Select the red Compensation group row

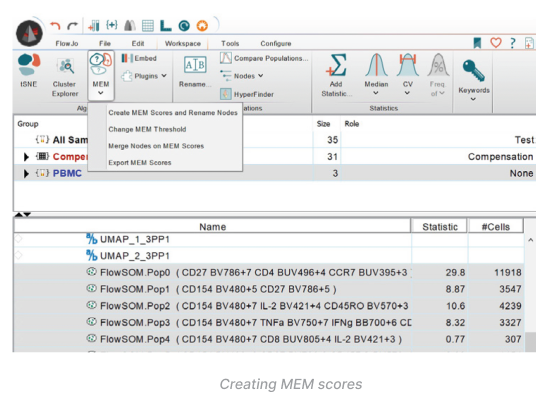coord(274,157)
